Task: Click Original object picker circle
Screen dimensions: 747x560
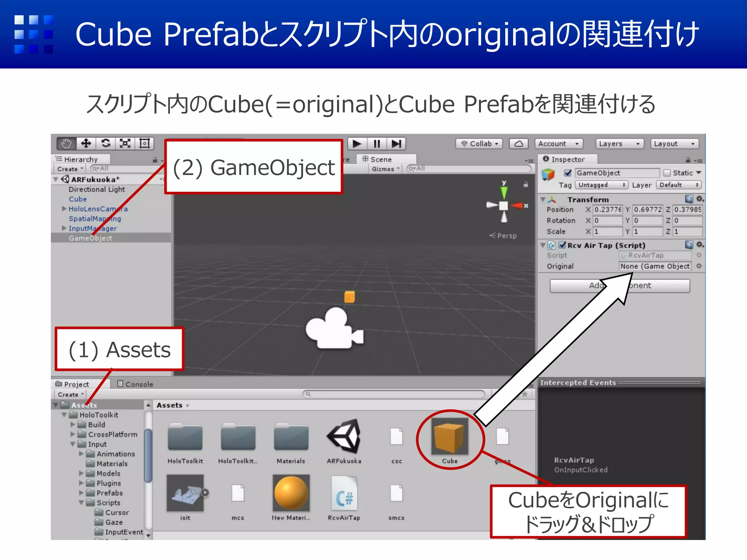Action: pyautogui.click(x=699, y=266)
